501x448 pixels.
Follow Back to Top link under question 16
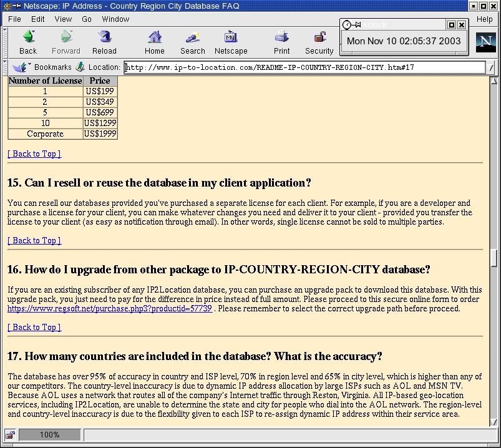34,327
